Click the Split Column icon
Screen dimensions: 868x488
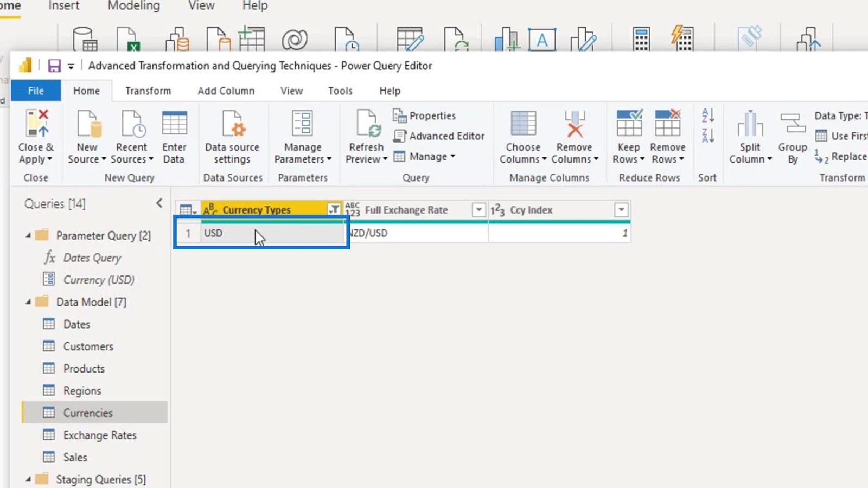pyautogui.click(x=750, y=123)
